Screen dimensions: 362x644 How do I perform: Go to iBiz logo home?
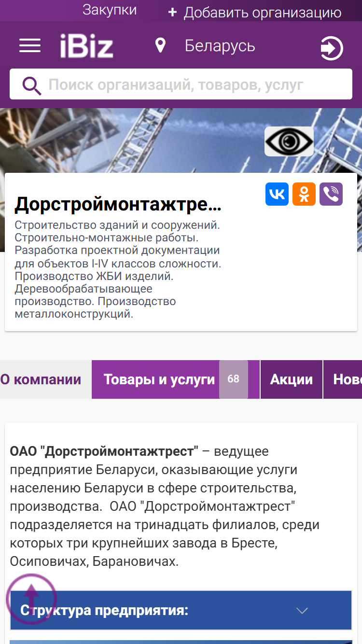tap(87, 46)
